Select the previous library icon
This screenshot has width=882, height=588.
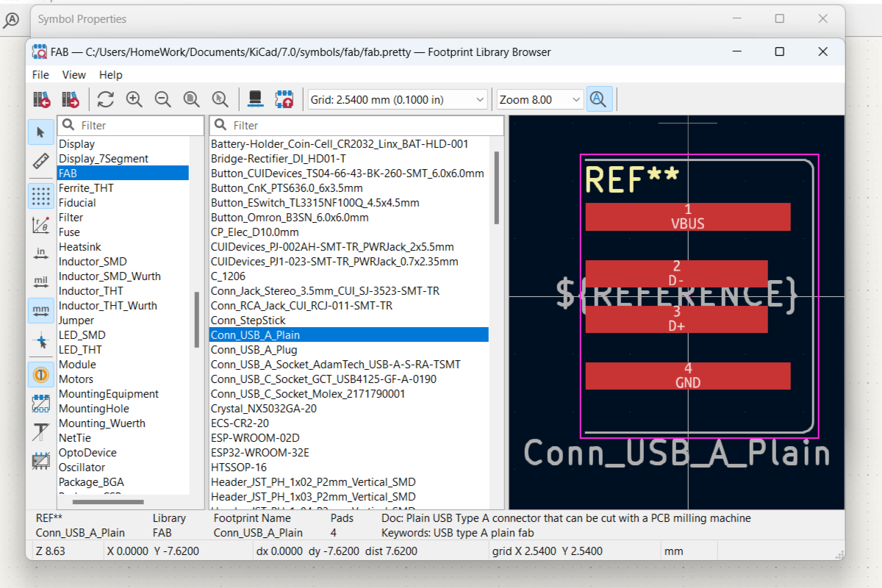[x=42, y=98]
